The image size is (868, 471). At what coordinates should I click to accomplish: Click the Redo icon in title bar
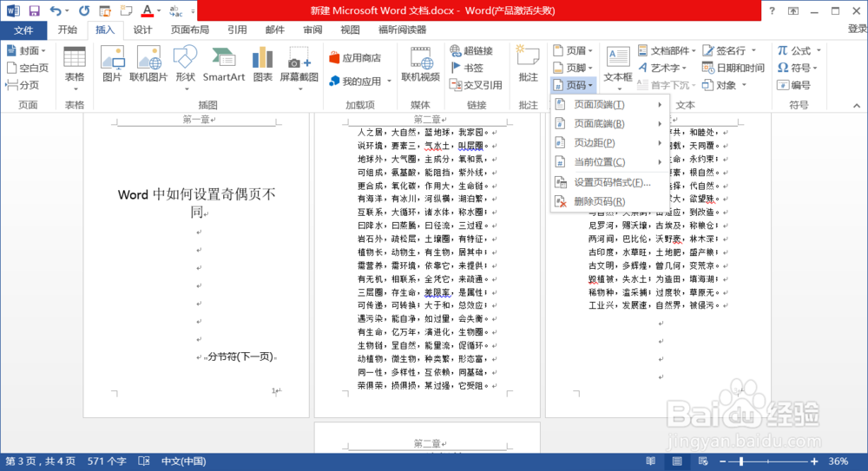point(83,10)
